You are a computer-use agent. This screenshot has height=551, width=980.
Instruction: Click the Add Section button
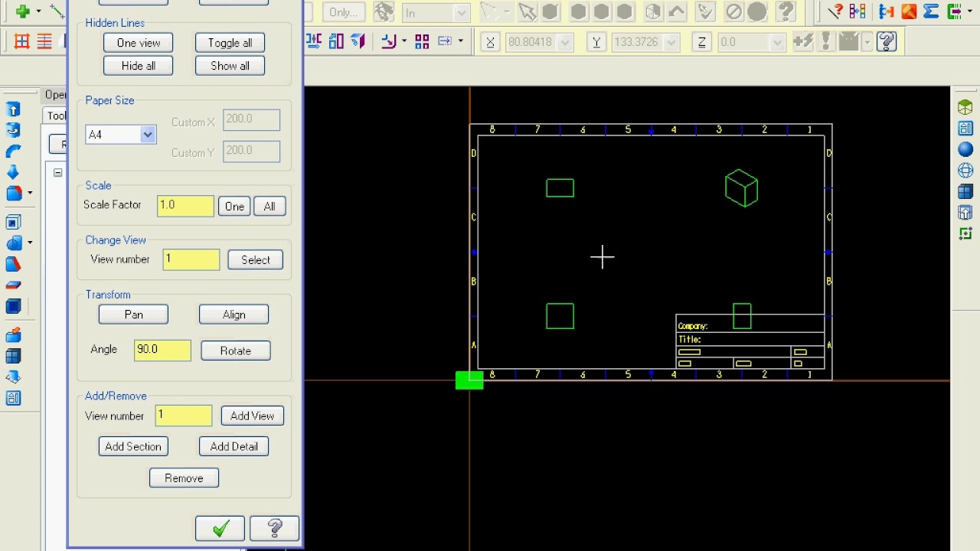(133, 446)
